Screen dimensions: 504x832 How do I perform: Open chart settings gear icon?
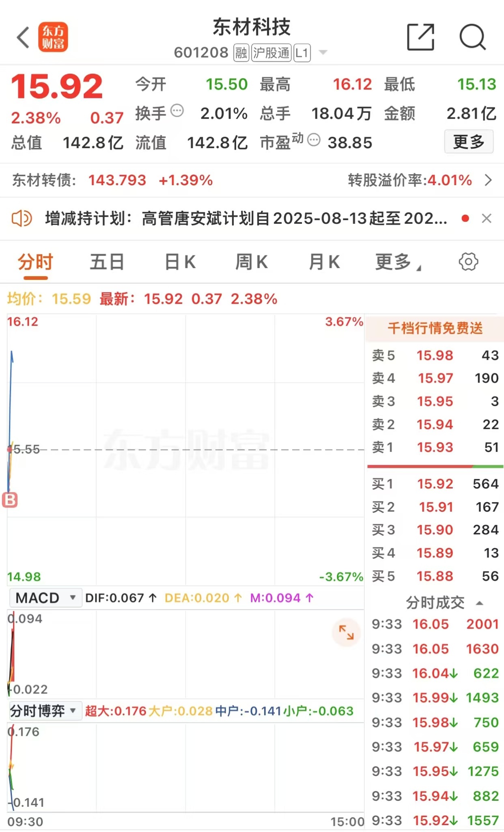[x=468, y=262]
